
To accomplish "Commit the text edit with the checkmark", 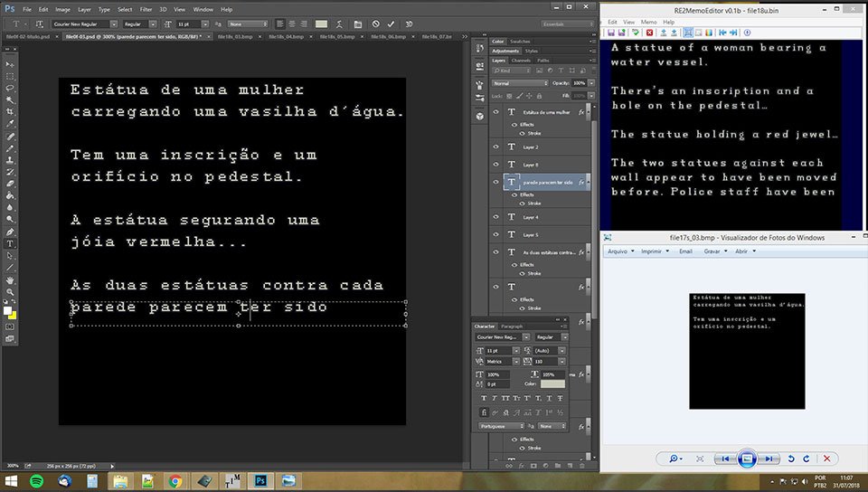I will coord(391,24).
